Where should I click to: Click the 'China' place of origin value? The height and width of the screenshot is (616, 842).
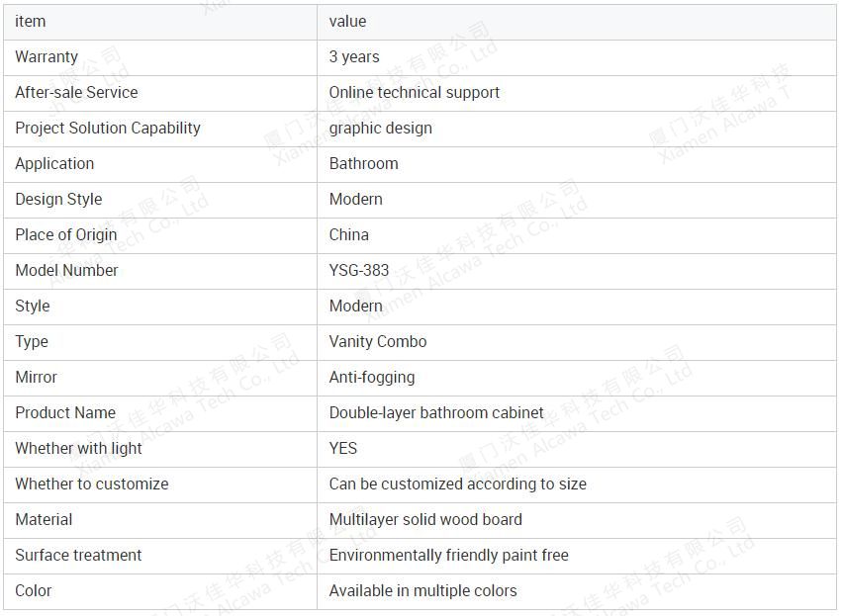point(348,235)
